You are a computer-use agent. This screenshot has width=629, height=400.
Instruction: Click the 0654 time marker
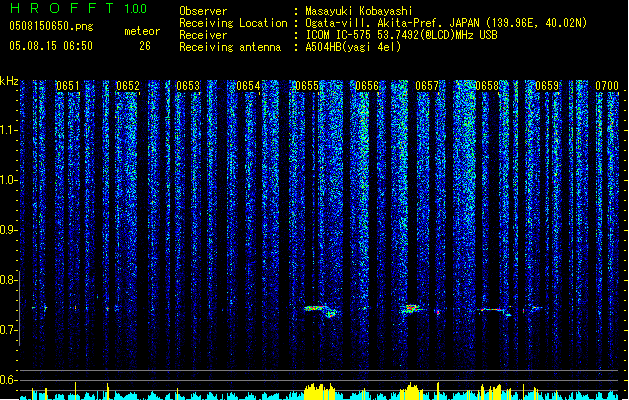click(248, 86)
